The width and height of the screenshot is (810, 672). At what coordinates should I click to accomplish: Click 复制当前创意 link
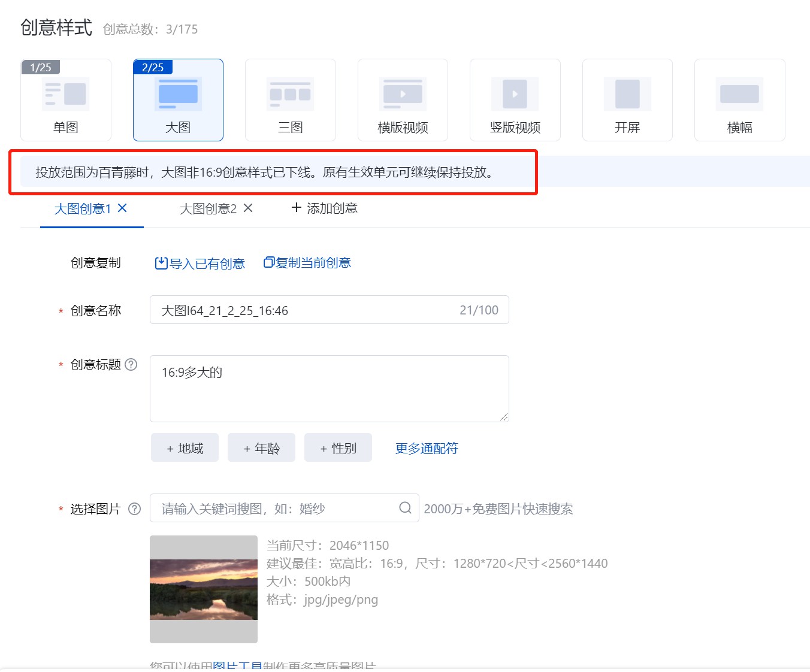307,263
